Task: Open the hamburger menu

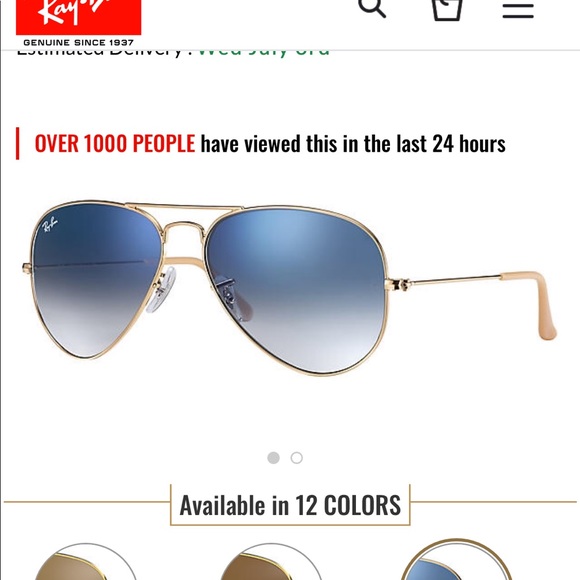Action: click(x=518, y=10)
